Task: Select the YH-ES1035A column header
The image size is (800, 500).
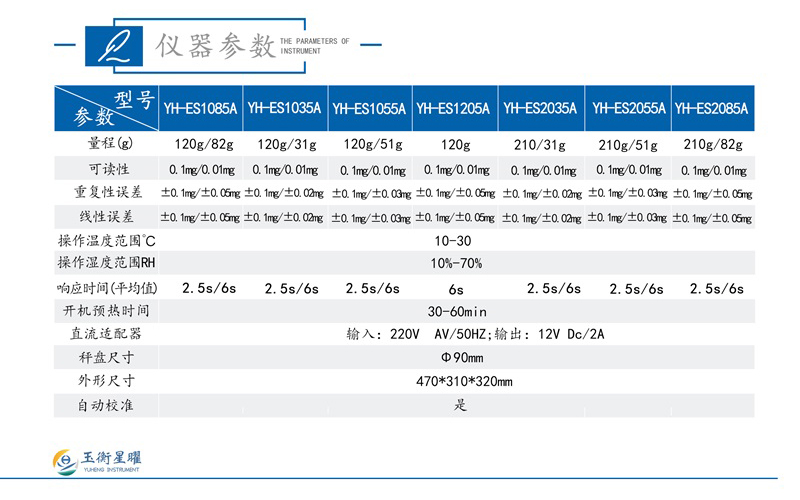Action: click(285, 108)
